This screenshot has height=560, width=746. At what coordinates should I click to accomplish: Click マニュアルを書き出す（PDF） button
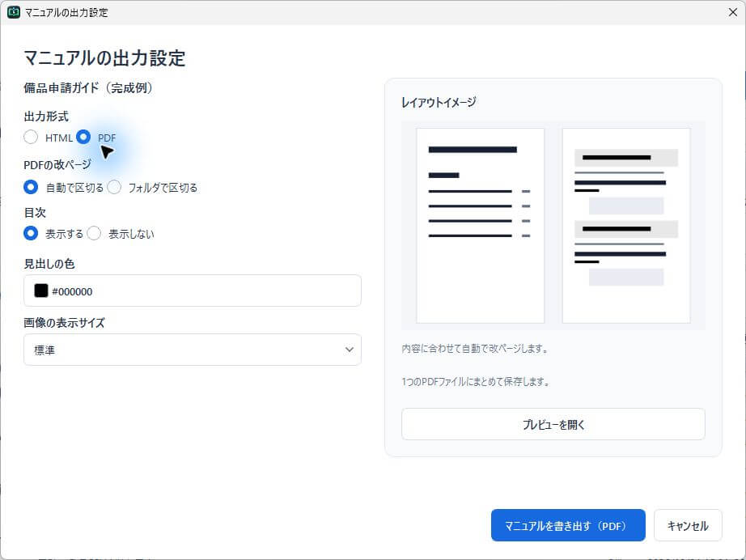568,525
